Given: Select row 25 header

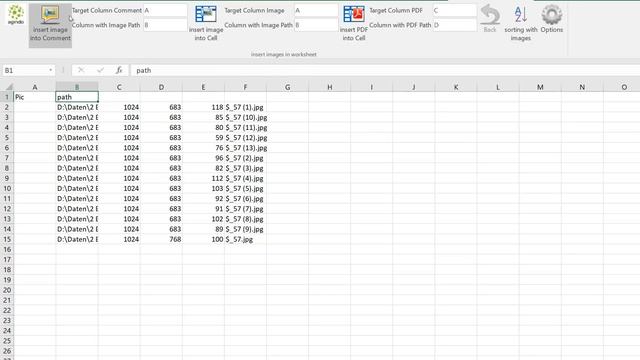Looking at the screenshot, I should pyautogui.click(x=7, y=341).
